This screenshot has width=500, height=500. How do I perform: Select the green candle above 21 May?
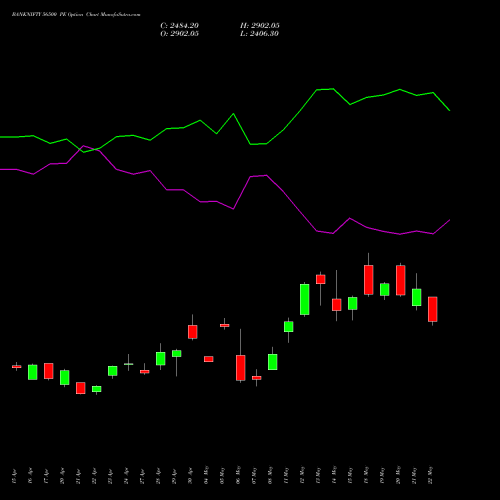(x=417, y=297)
